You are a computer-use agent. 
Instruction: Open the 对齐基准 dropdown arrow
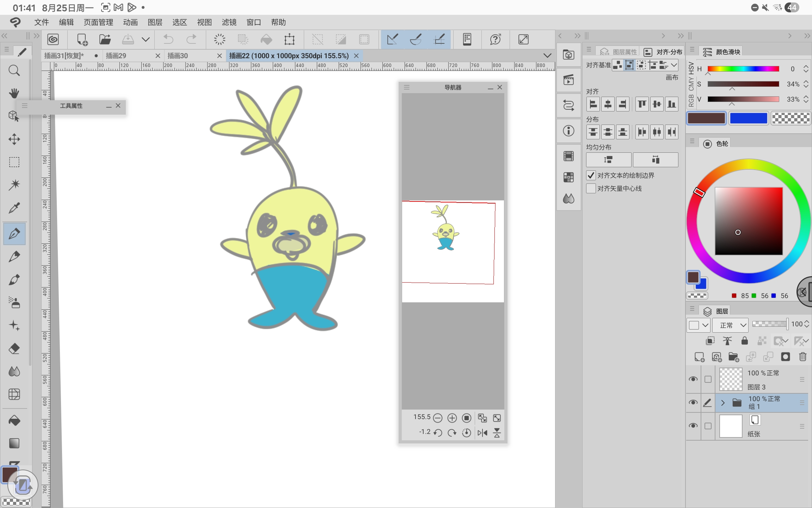point(674,65)
